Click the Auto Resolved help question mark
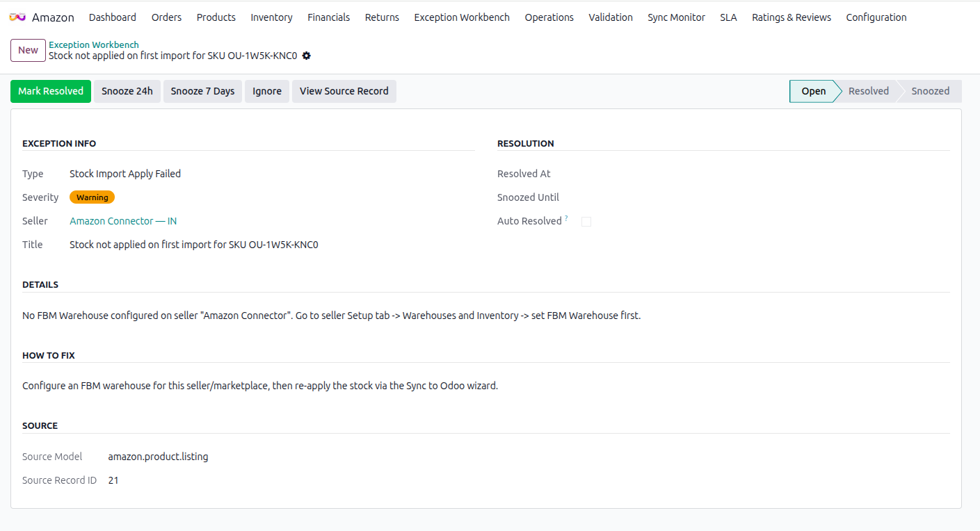Image resolution: width=980 pixels, height=531 pixels. point(566,218)
